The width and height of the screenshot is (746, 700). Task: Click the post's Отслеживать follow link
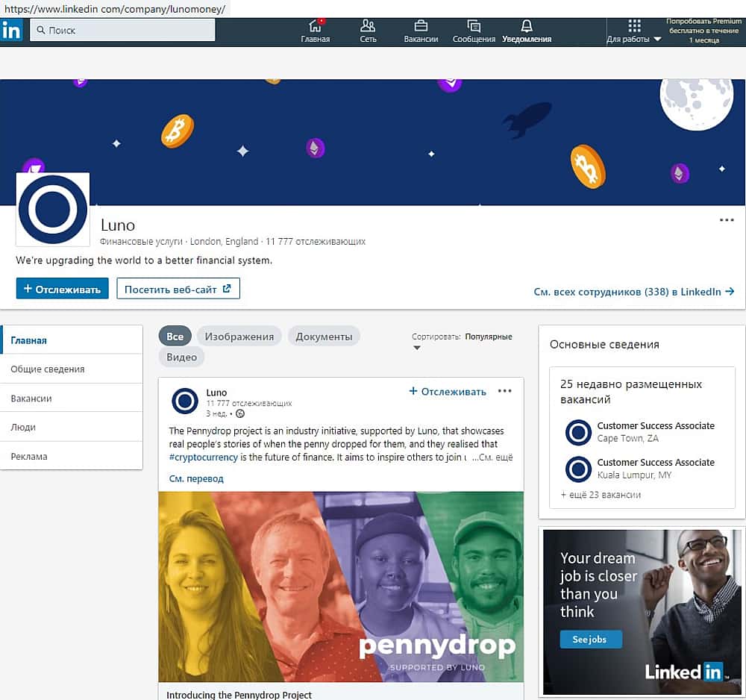448,392
